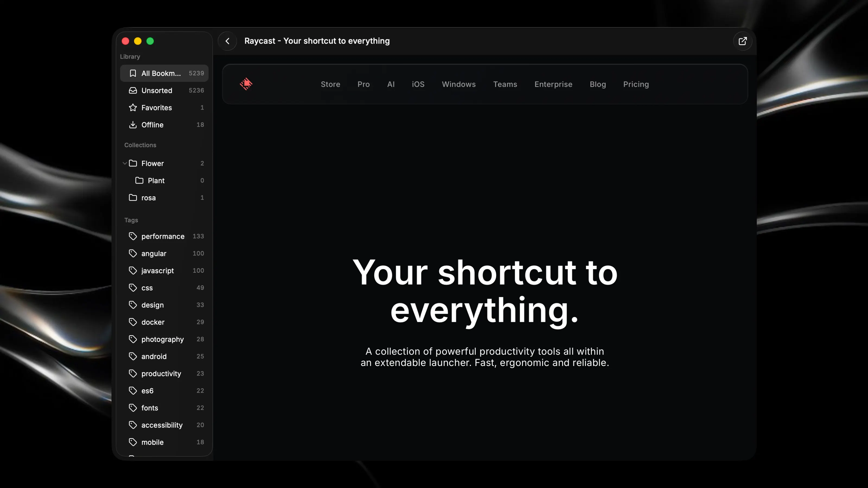868x488 pixels.
Task: Click the fonts tag label
Action: point(150,408)
